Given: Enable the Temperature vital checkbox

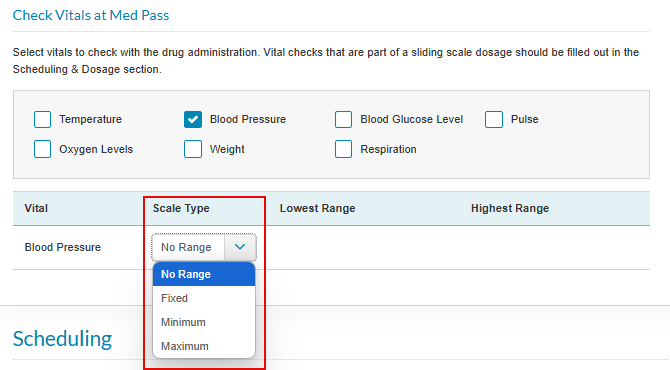Looking at the screenshot, I should click(x=42, y=119).
